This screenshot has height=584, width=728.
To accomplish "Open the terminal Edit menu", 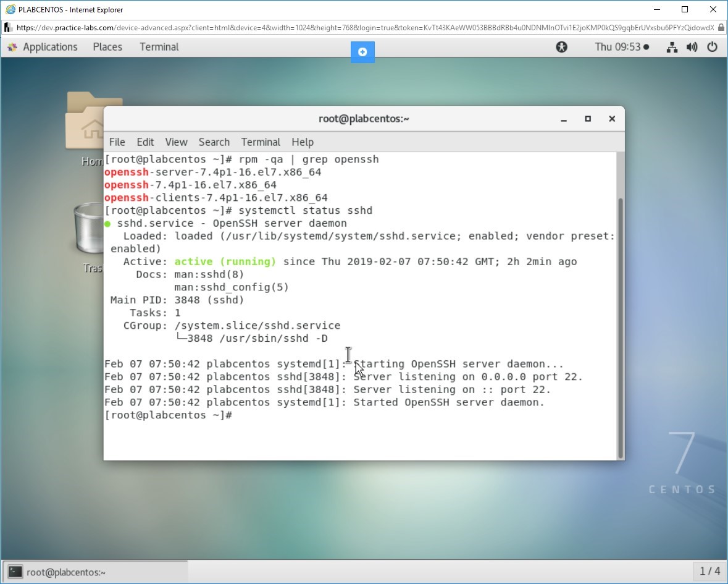I will (145, 142).
